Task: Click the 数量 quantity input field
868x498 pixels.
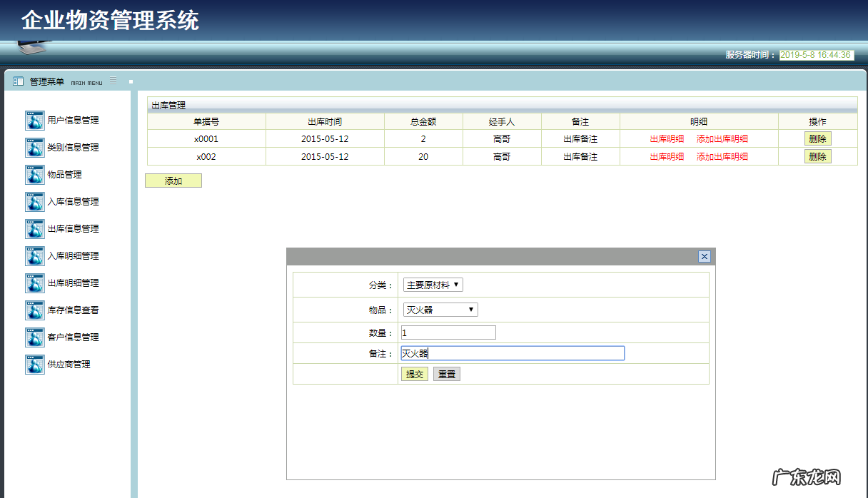Action: (448, 332)
